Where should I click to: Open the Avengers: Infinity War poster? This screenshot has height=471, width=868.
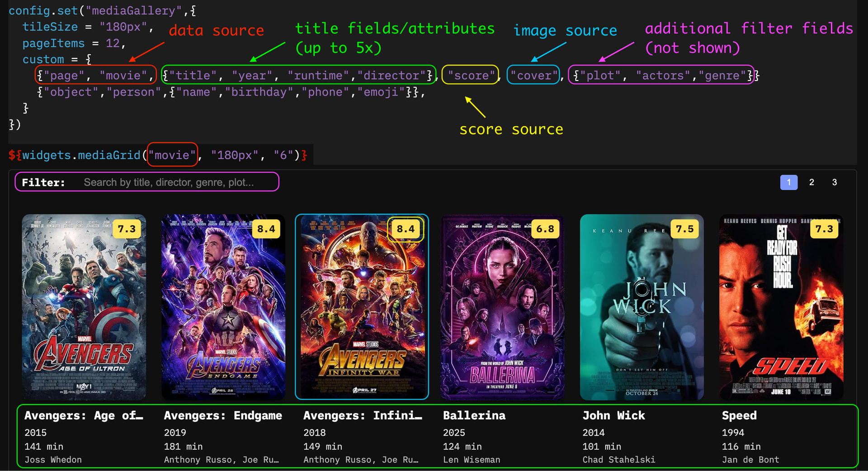[x=362, y=308]
